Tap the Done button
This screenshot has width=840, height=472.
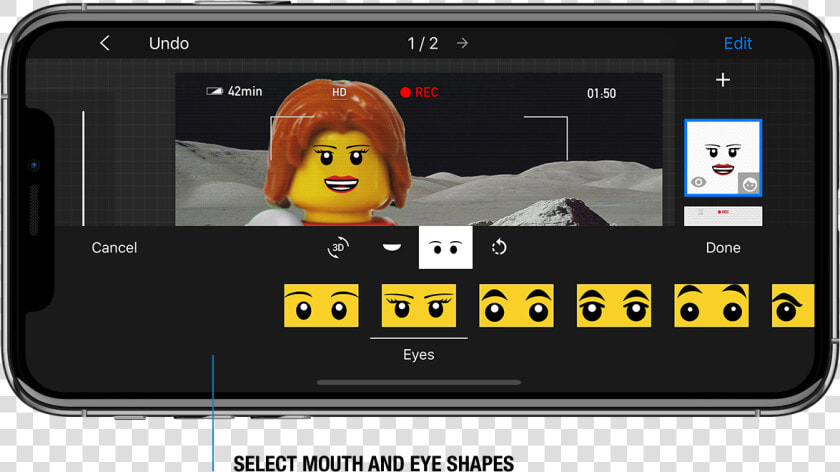723,248
